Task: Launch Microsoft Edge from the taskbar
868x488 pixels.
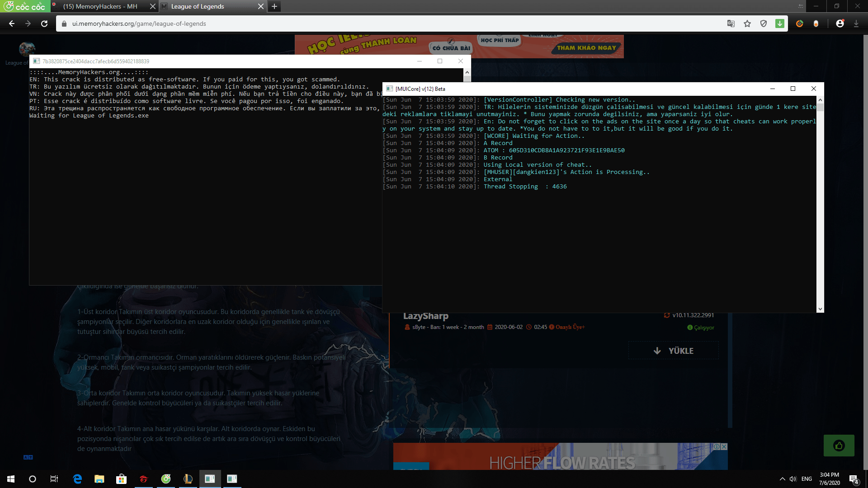Action: click(77, 479)
